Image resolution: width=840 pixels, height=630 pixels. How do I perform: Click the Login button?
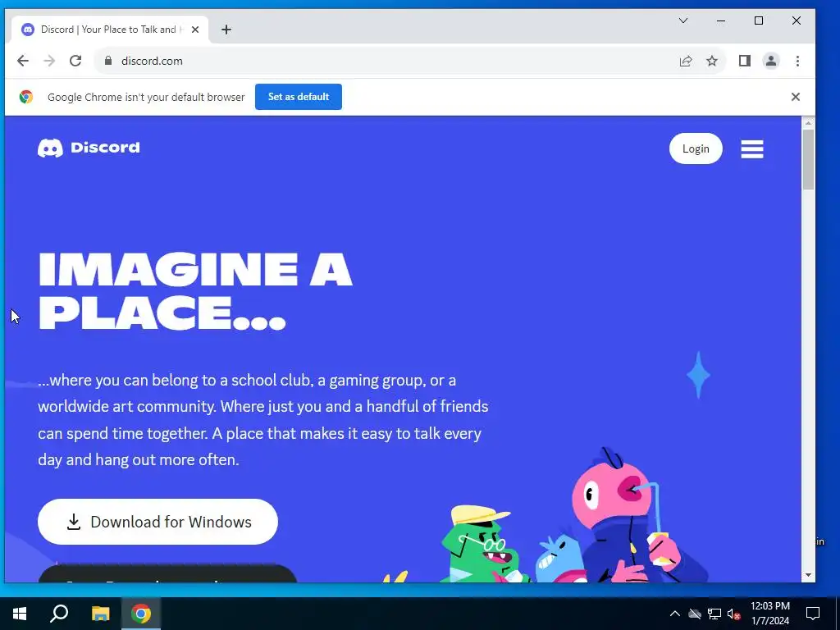696,148
